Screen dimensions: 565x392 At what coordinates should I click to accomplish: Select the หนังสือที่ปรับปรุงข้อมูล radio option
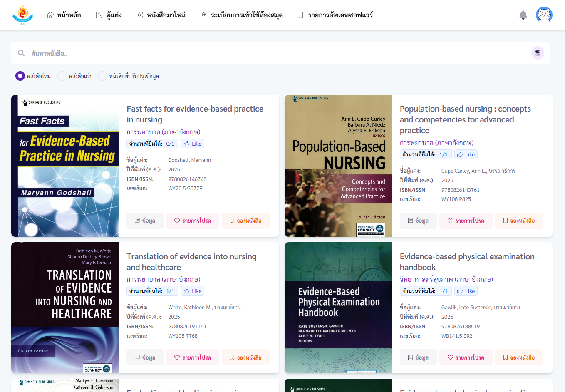103,76
